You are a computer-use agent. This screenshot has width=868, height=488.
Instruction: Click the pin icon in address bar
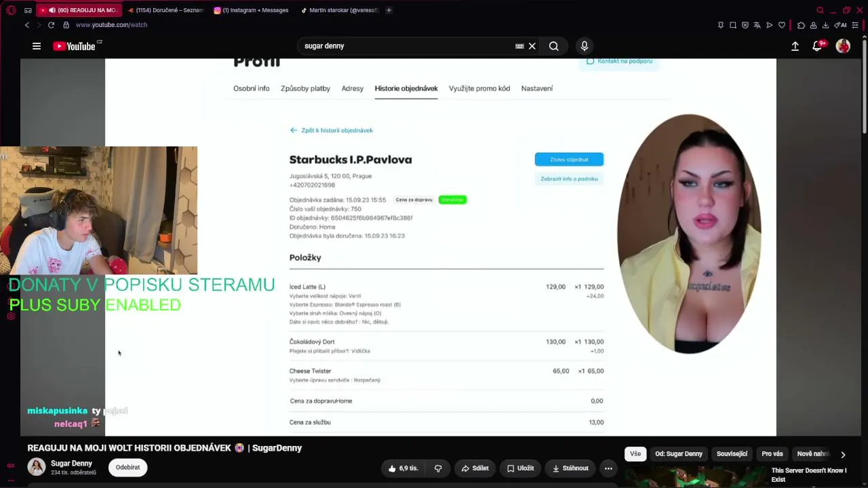point(720,25)
